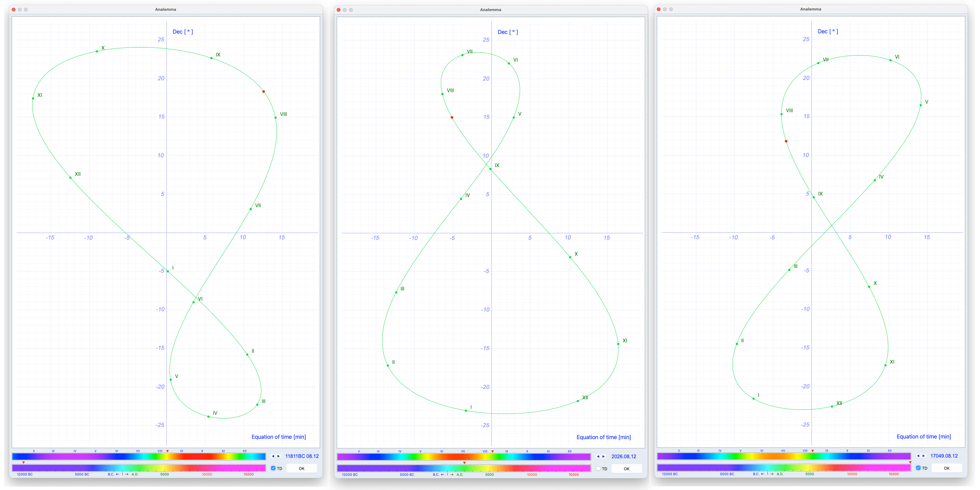Click '15000' label in the 2026.08.12 window
Viewport: 980px width, 490px height.
(x=574, y=475)
